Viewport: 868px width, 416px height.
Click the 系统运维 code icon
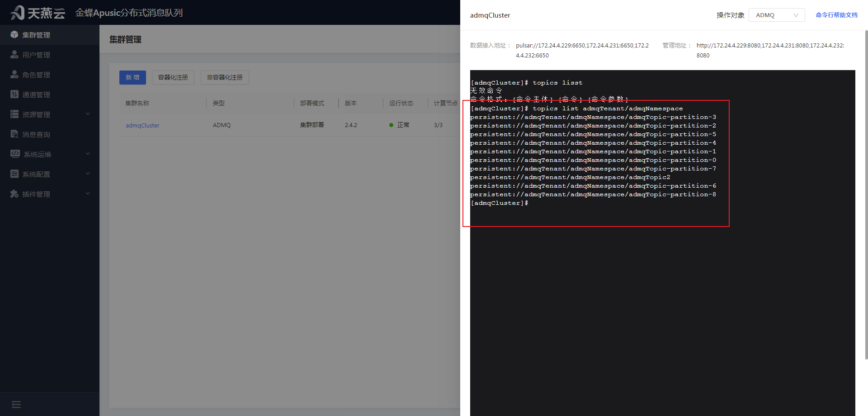[x=15, y=154]
